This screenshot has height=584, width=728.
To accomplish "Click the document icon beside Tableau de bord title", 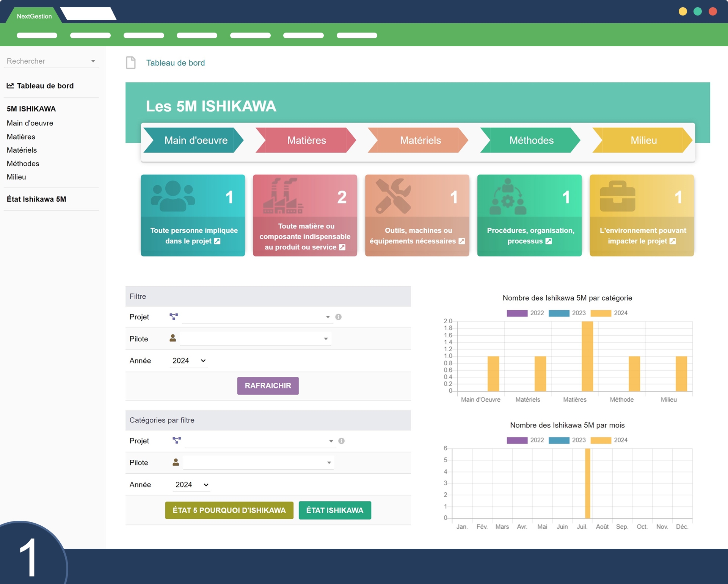I will click(131, 63).
